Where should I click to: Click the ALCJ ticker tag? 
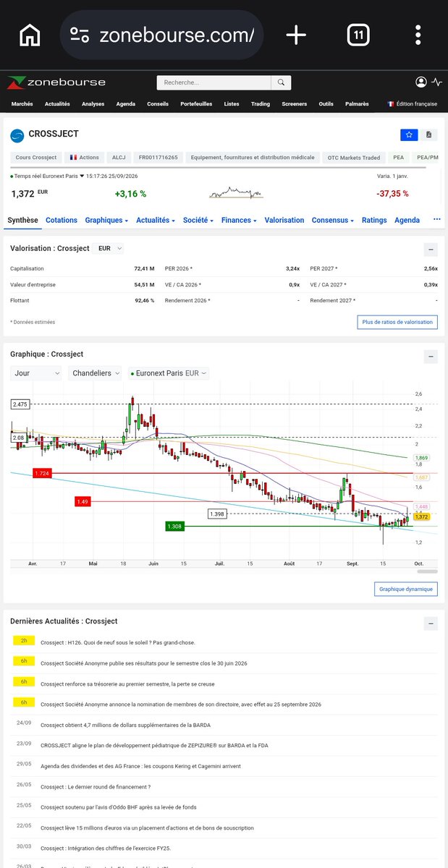pos(117,157)
